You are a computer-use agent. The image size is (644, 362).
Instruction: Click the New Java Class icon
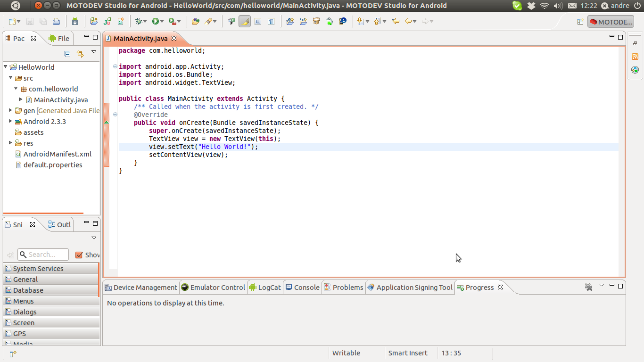121,21
